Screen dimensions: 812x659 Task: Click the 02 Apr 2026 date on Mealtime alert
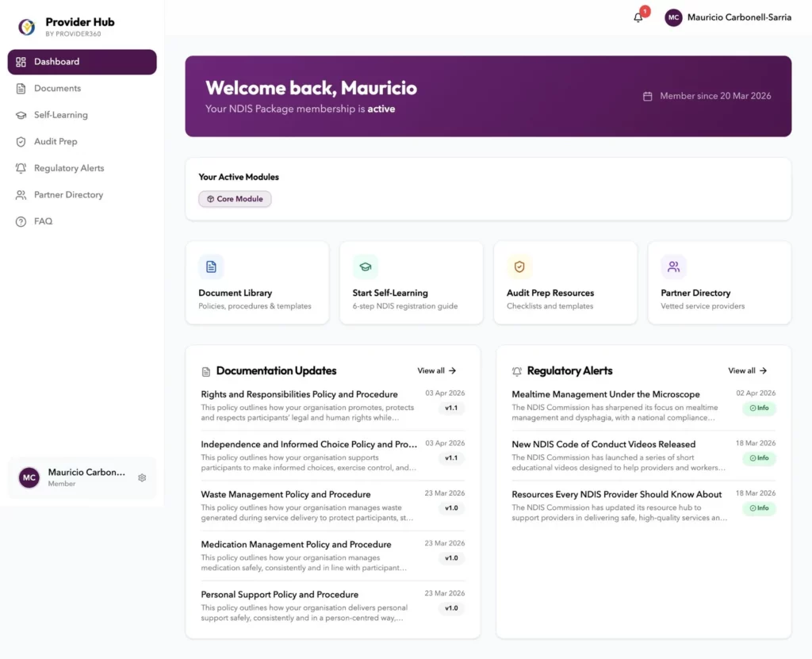(x=756, y=393)
